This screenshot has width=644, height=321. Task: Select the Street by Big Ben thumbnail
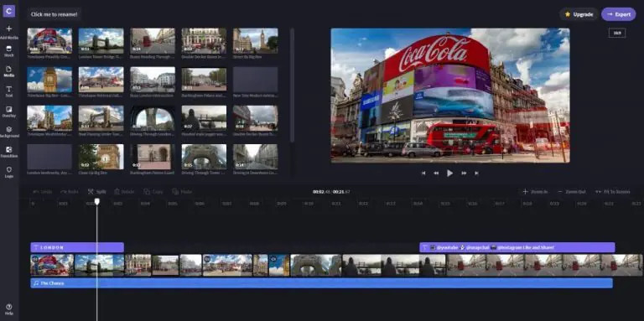256,41
